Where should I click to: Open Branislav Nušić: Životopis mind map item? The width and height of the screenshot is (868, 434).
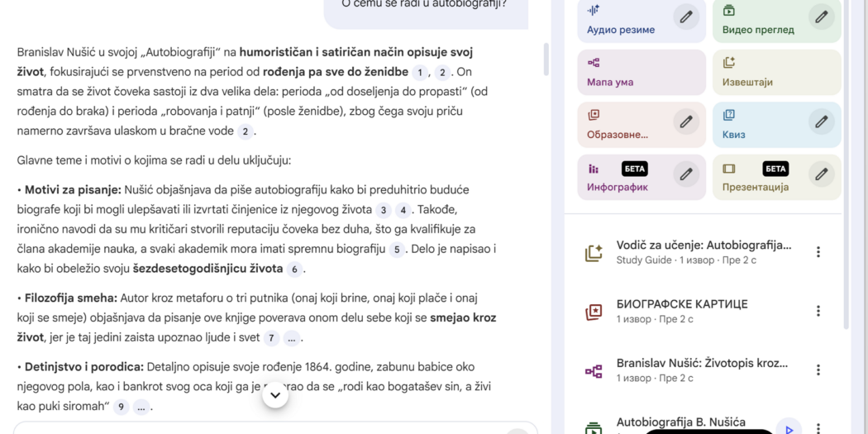click(x=701, y=370)
